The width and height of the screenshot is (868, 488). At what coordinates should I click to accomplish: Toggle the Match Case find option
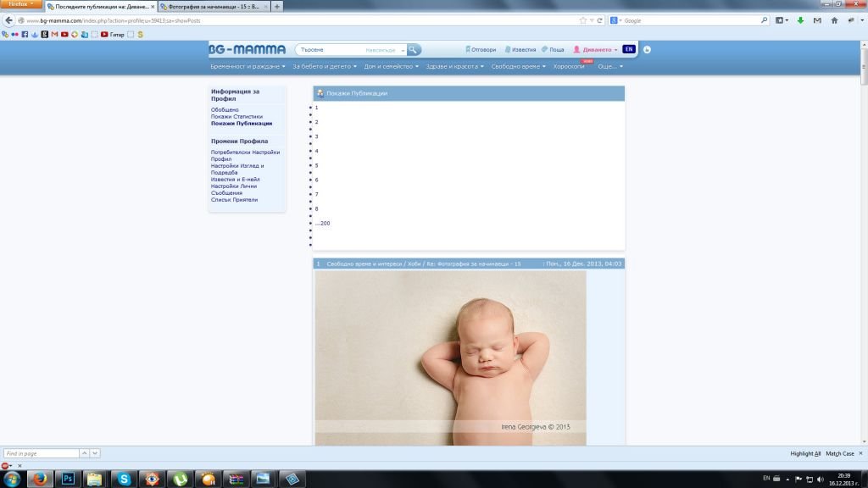(840, 453)
